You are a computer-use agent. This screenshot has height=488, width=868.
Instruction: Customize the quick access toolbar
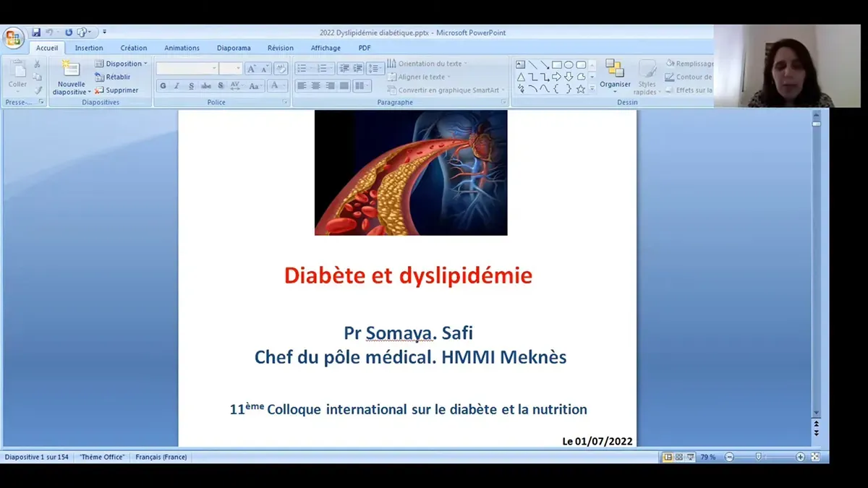[x=105, y=33]
